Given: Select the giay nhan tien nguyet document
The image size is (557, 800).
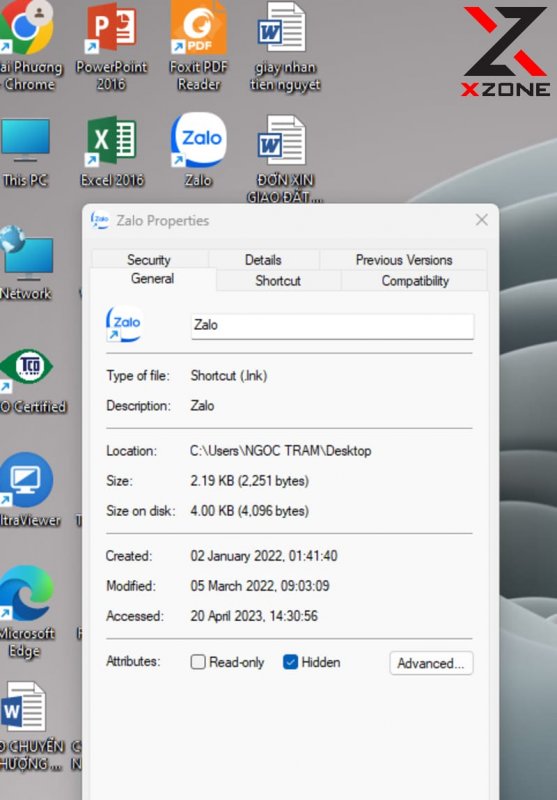Looking at the screenshot, I should pos(282,27).
